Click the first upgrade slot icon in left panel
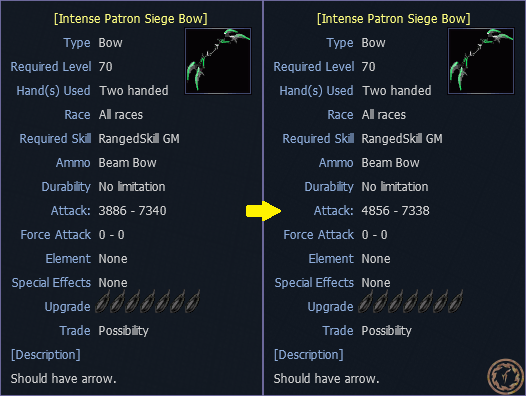 tap(103, 302)
